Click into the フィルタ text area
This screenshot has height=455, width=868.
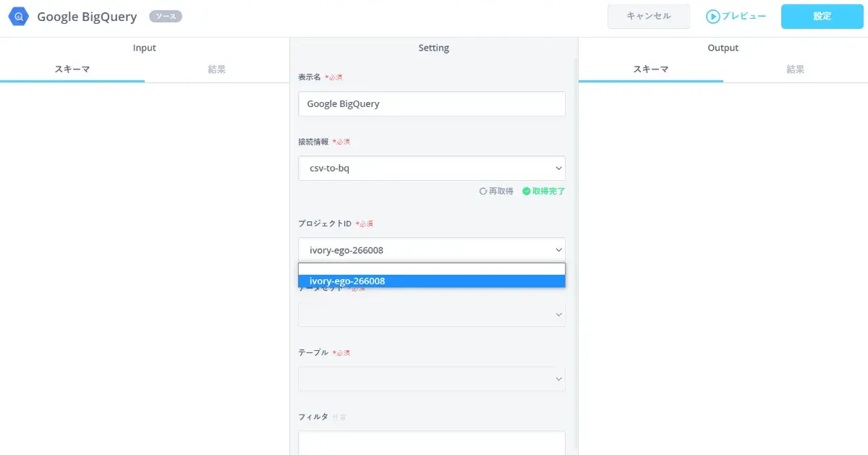tap(432, 443)
